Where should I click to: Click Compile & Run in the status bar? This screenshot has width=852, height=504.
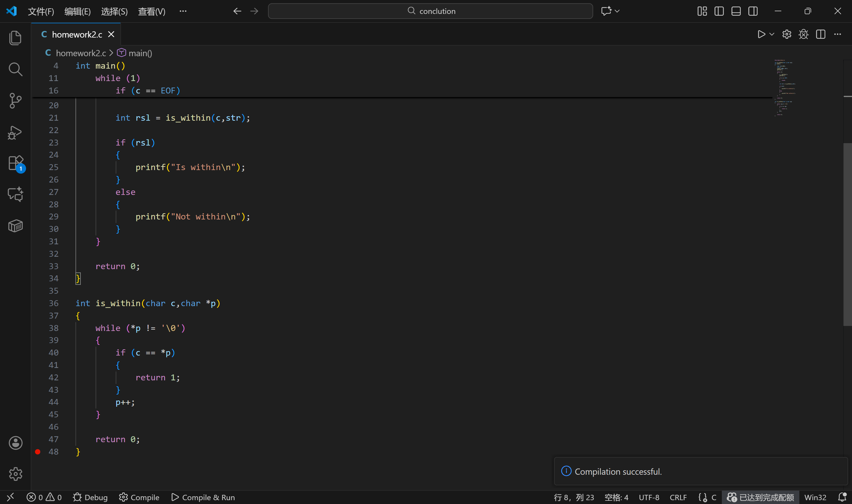203,497
